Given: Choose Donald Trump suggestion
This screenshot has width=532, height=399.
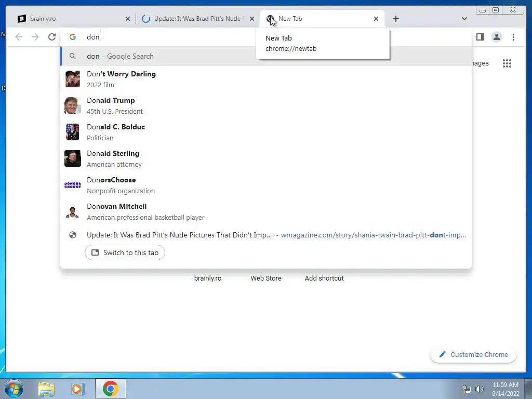Looking at the screenshot, I should [x=267, y=105].
